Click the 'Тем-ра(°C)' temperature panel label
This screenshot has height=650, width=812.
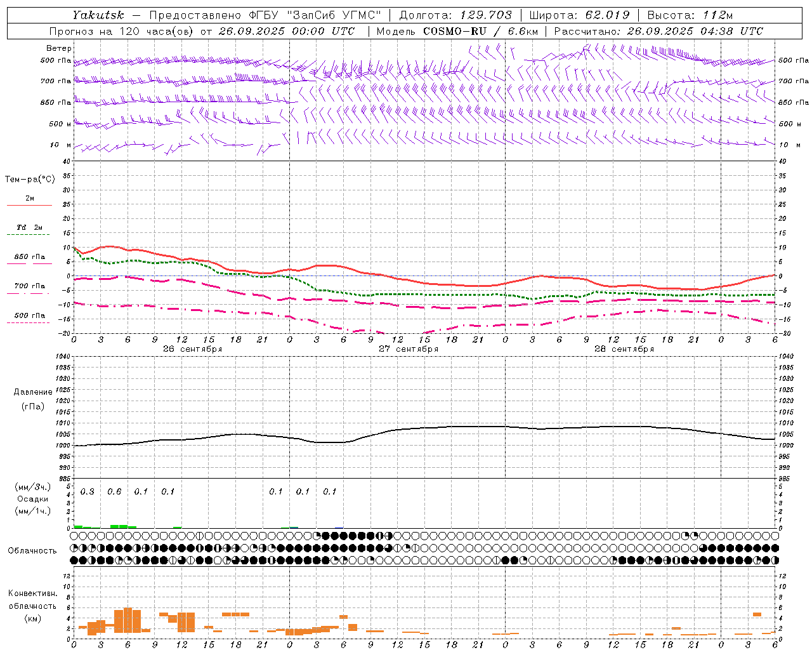tap(30, 180)
